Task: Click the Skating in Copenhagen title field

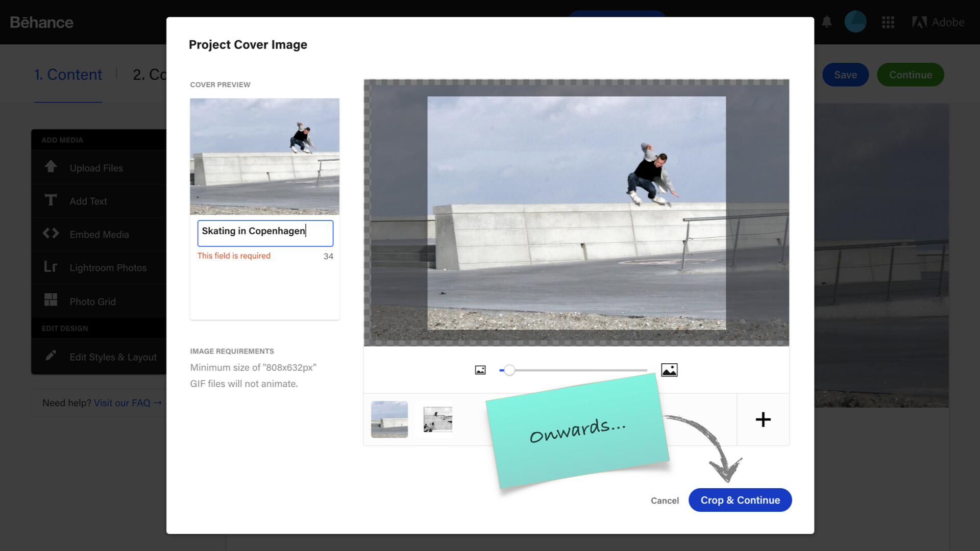Action: (x=265, y=233)
